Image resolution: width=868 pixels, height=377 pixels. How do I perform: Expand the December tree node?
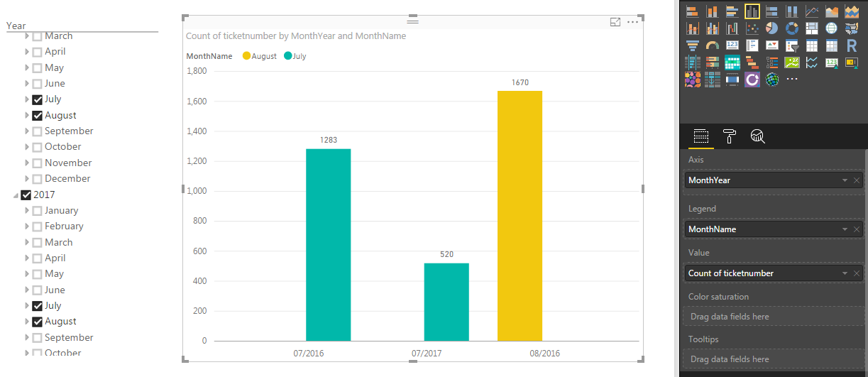[x=28, y=178]
